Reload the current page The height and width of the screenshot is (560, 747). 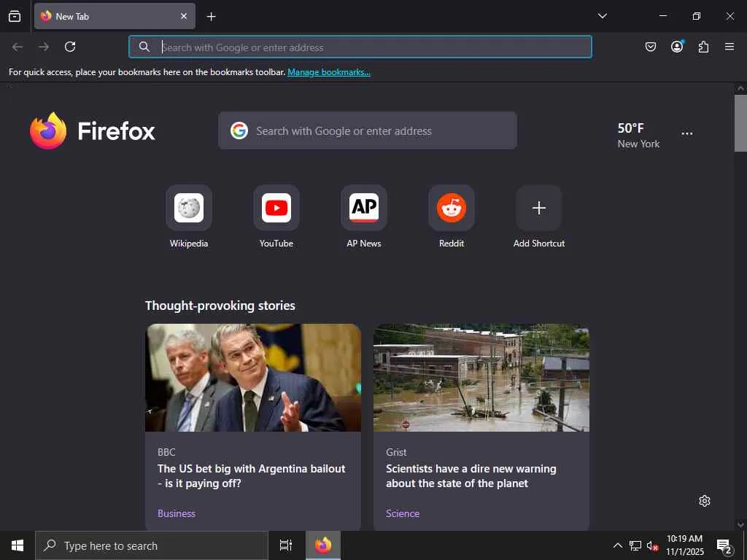pos(70,47)
